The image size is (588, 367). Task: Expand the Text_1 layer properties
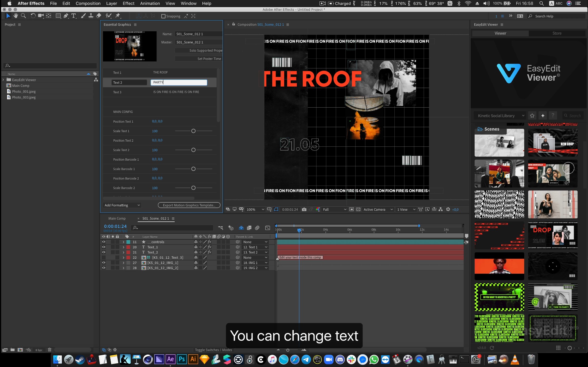(123, 247)
